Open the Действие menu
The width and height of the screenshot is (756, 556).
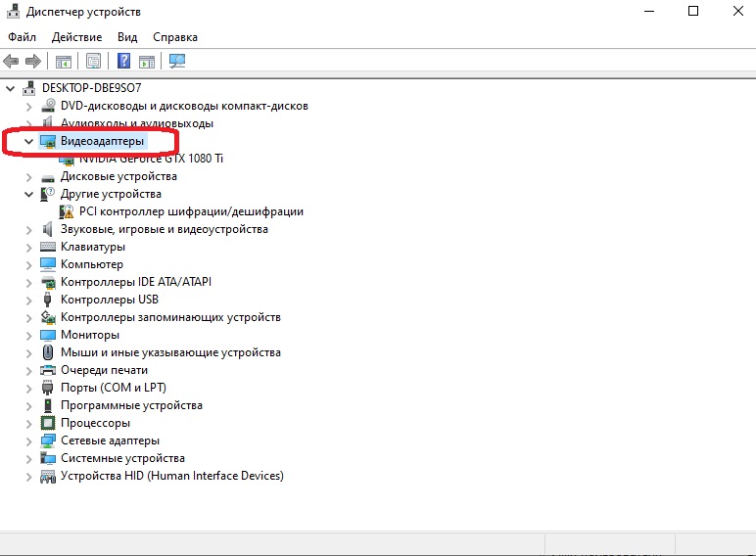tap(76, 37)
